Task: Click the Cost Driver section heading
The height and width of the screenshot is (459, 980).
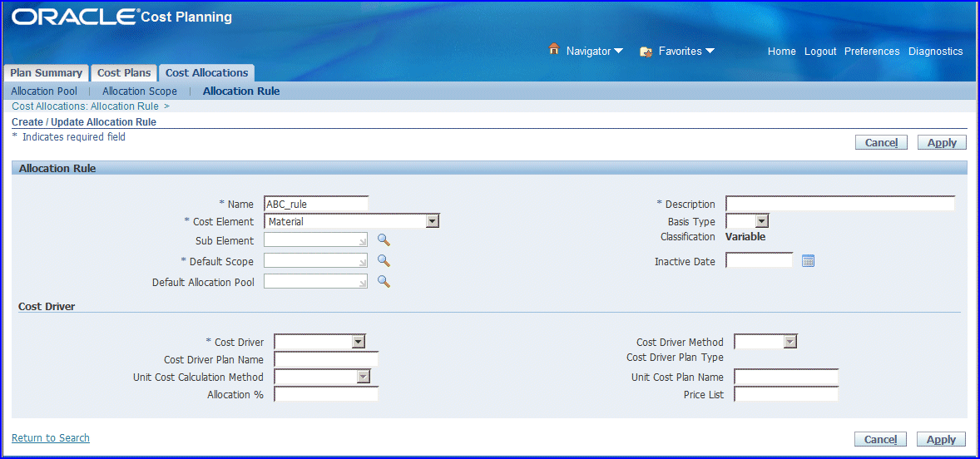Action: click(47, 306)
